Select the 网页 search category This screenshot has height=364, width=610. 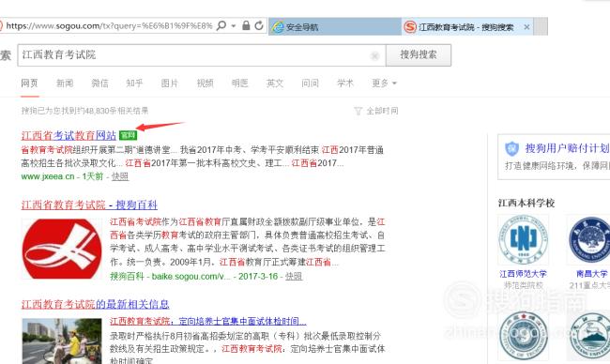click(30, 83)
